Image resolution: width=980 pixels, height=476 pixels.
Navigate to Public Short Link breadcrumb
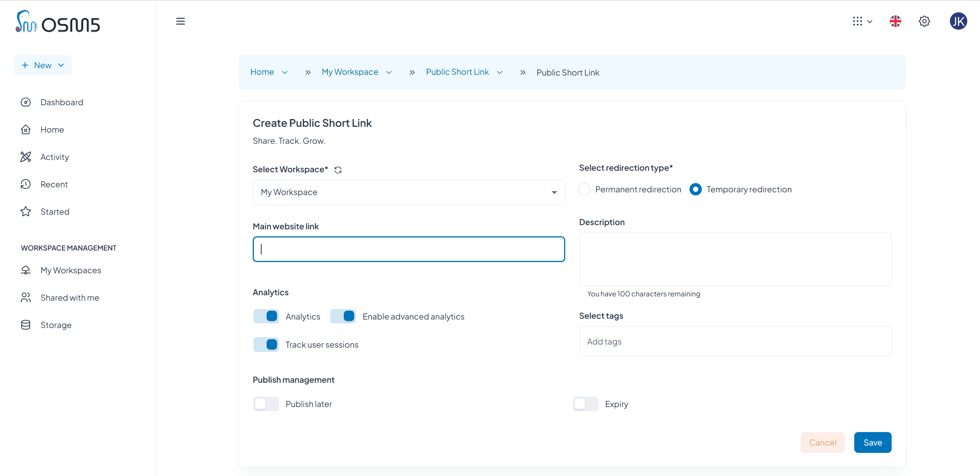(x=457, y=72)
